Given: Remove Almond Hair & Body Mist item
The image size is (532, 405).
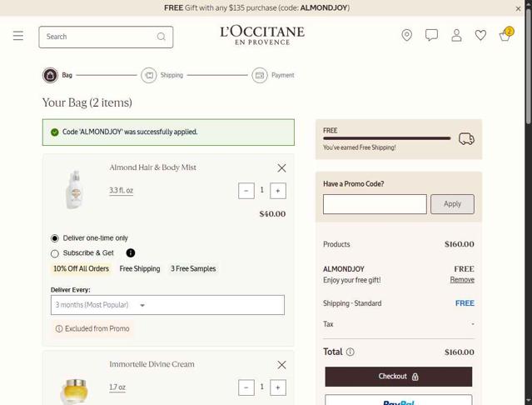Looking at the screenshot, I should [x=281, y=168].
